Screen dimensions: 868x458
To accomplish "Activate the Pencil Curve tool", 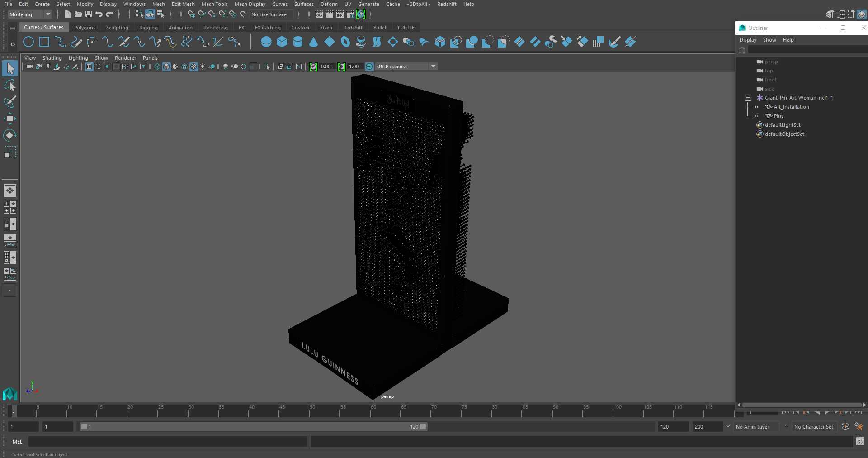I will (x=76, y=42).
